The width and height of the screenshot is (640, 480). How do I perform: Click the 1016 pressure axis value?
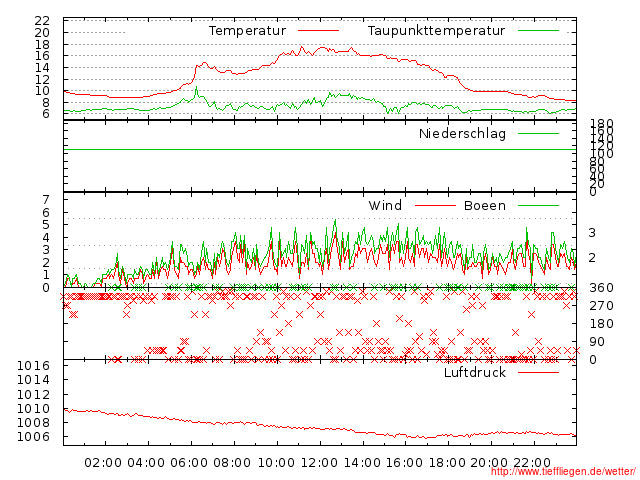[x=33, y=365]
